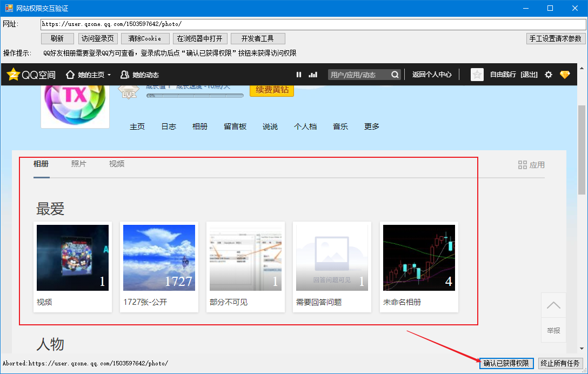This screenshot has height=374, width=588.
Task: Click the scrollbar up arrow
Action: click(x=582, y=68)
